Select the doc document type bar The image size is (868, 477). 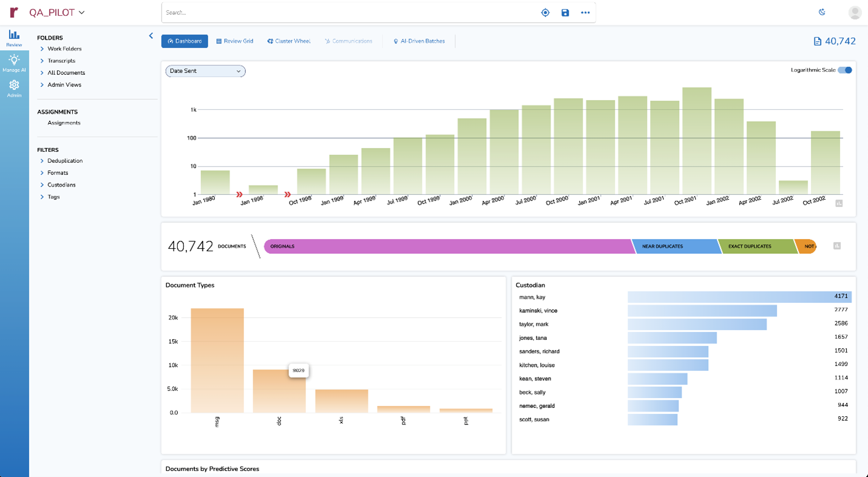(279, 391)
